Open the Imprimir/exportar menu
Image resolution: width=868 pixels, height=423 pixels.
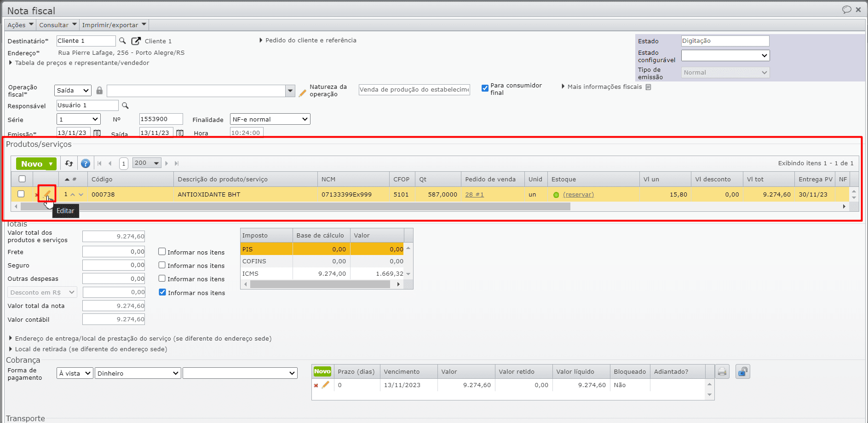[x=114, y=25]
